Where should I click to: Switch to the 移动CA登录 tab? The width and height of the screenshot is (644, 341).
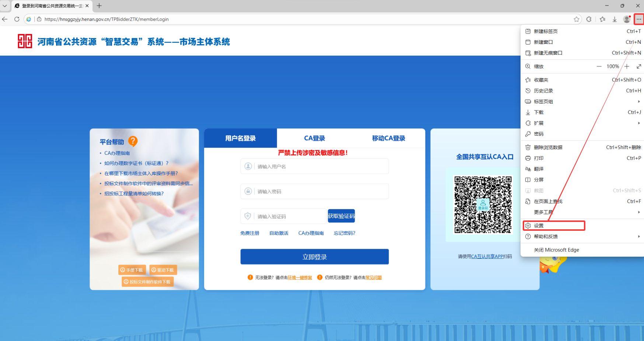coord(389,138)
